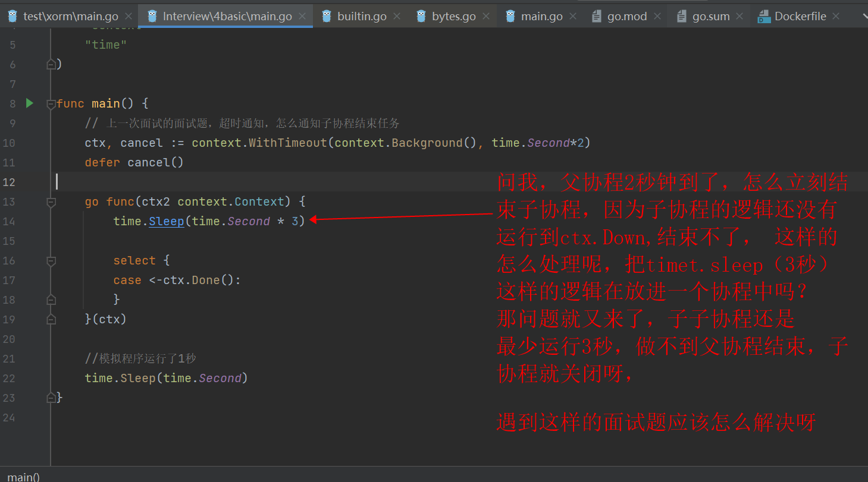868x482 pixels.
Task: Fold goroutine end marker at line 19
Action: [51, 319]
